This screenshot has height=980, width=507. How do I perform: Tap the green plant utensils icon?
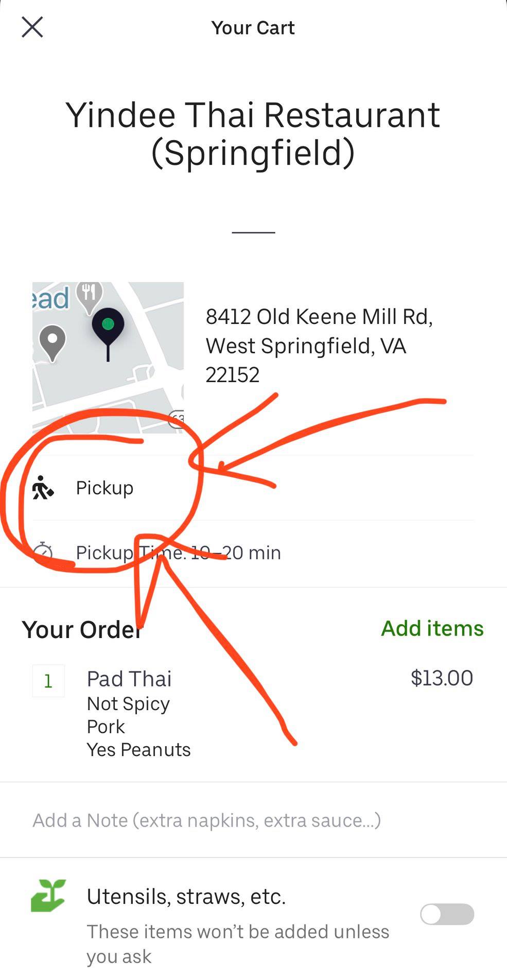[x=48, y=896]
